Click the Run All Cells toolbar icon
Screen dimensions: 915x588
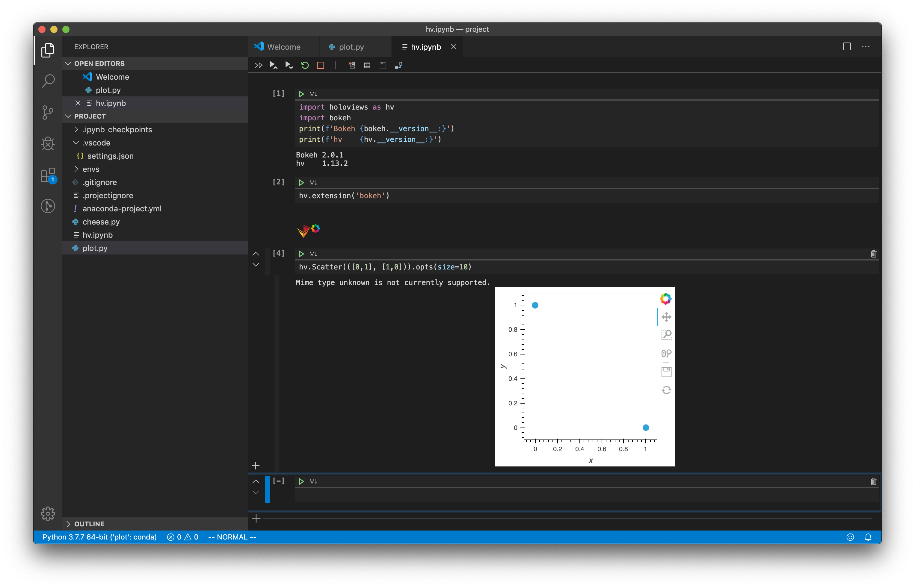pos(258,65)
